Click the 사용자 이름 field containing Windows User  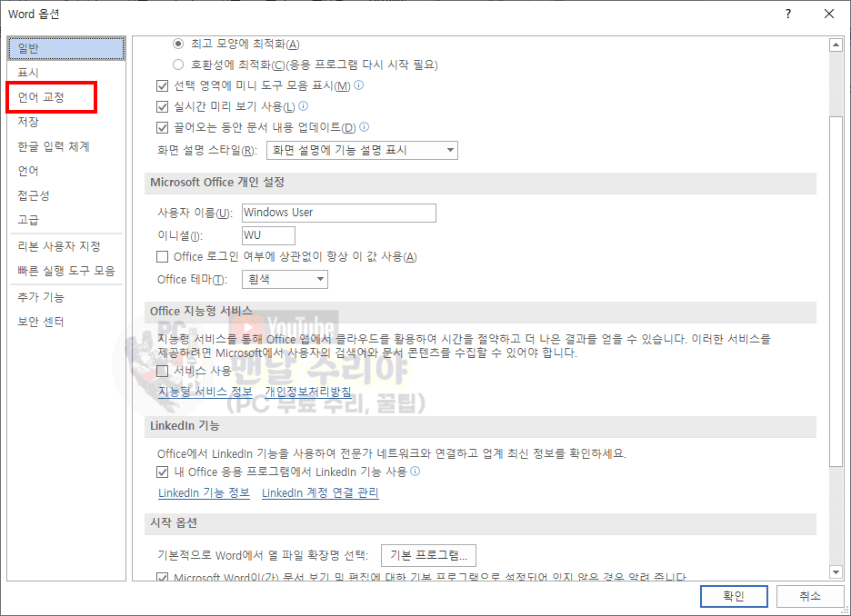338,213
